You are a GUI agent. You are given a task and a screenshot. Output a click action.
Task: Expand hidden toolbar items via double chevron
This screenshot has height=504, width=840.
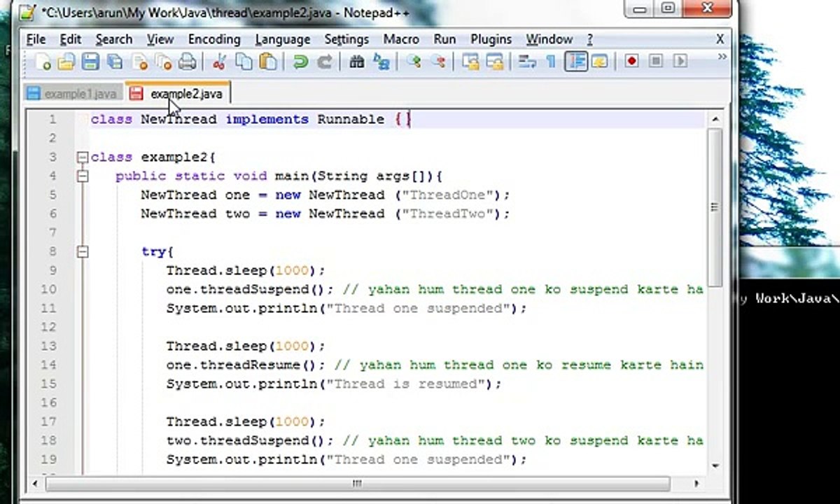722,57
